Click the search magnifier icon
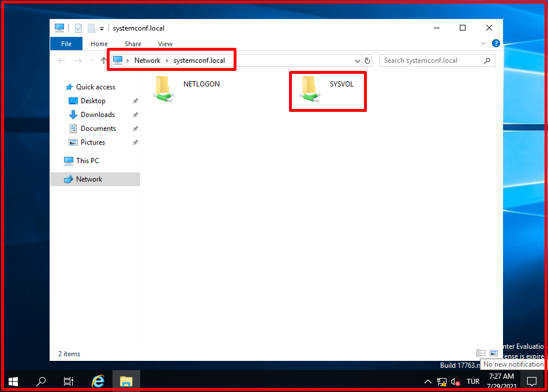548x392 pixels. click(487, 61)
